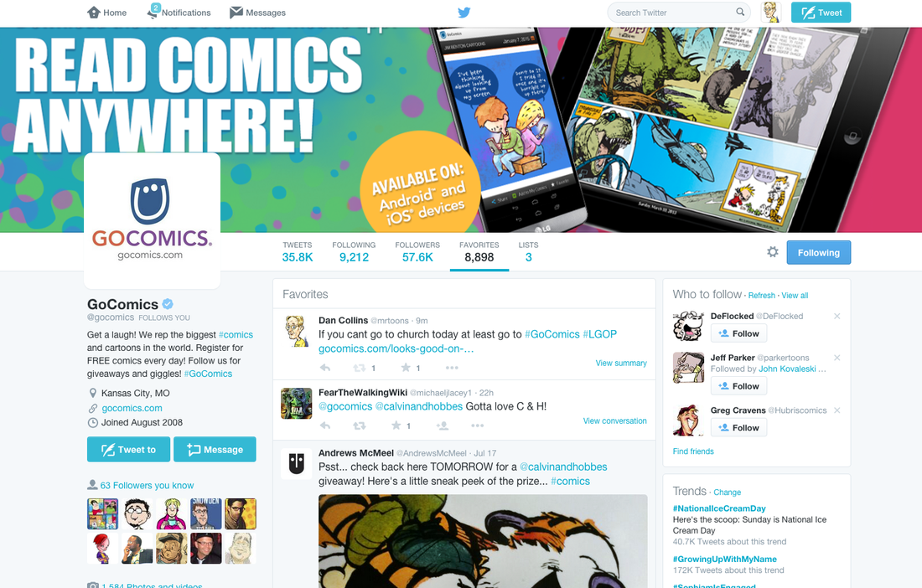
Task: Dismiss the DeFlocked follow suggestion
Action: pyautogui.click(x=837, y=316)
